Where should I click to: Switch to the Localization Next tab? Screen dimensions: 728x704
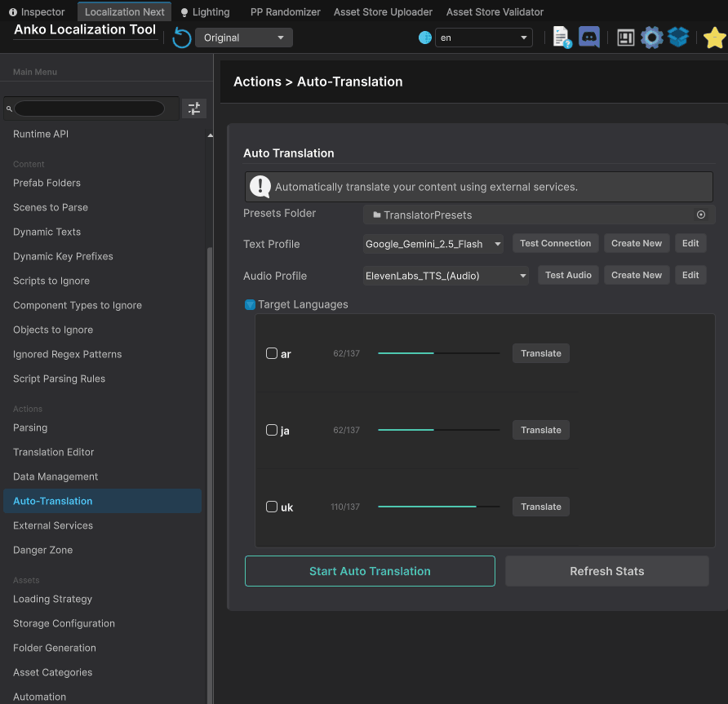point(123,11)
